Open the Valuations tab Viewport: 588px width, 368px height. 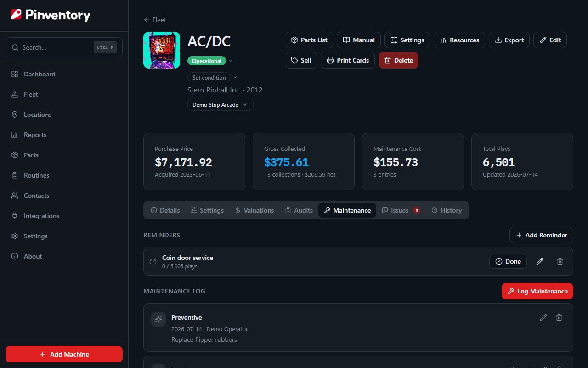254,210
